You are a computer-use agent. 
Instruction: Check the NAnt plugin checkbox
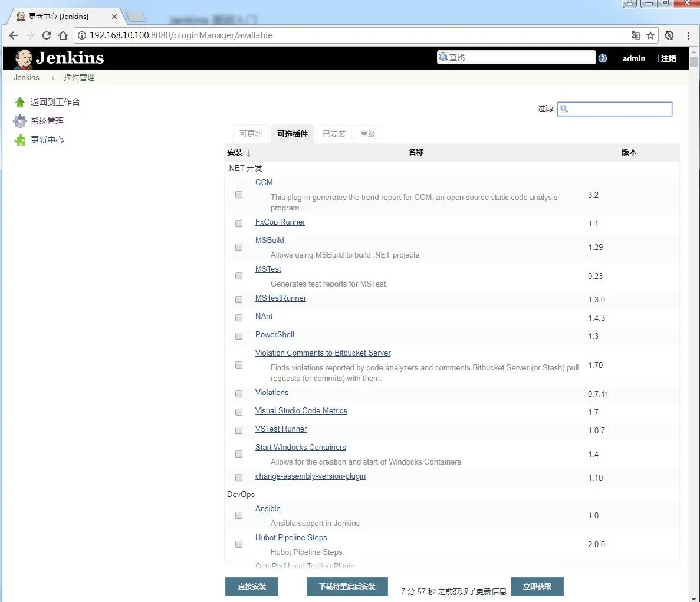(239, 318)
